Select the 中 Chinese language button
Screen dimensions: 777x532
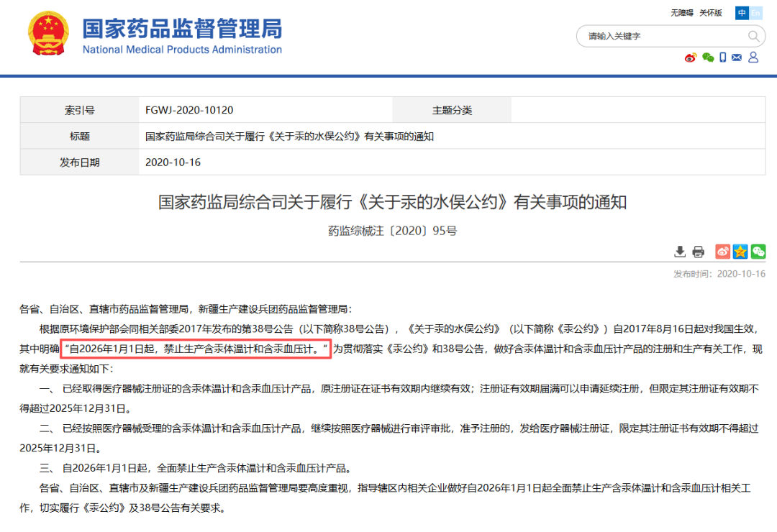[742, 13]
